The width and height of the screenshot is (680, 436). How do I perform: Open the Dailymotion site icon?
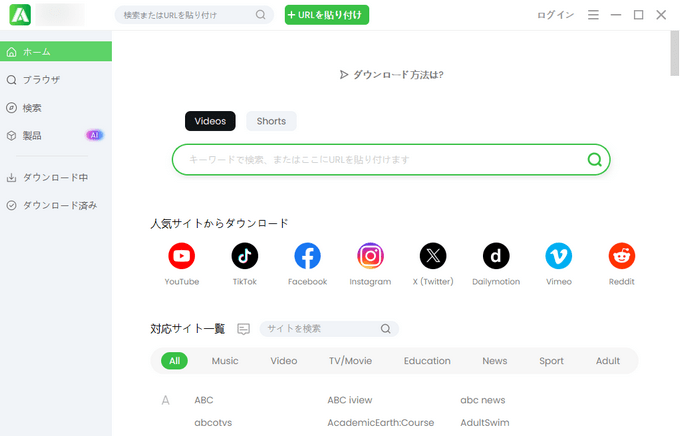496,256
